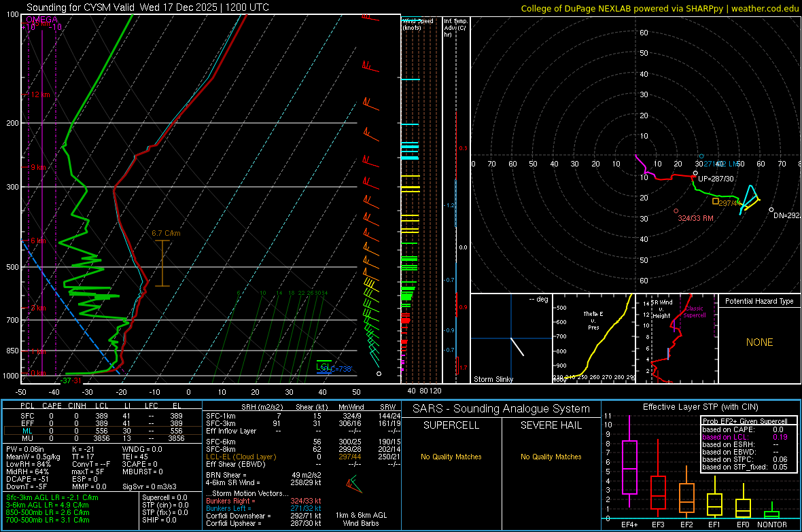The image size is (802, 532).
Task: Click the "SHIP = 0.0" value
Action: pos(160,520)
